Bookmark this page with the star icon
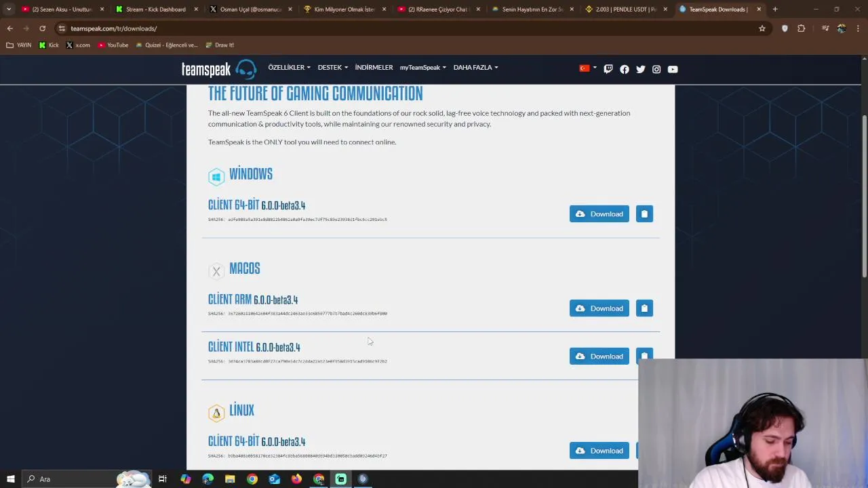Viewport: 868px width, 488px height. pos(762,28)
